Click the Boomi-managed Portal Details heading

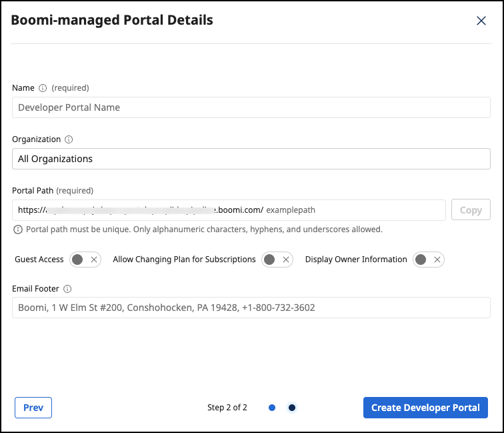click(112, 20)
